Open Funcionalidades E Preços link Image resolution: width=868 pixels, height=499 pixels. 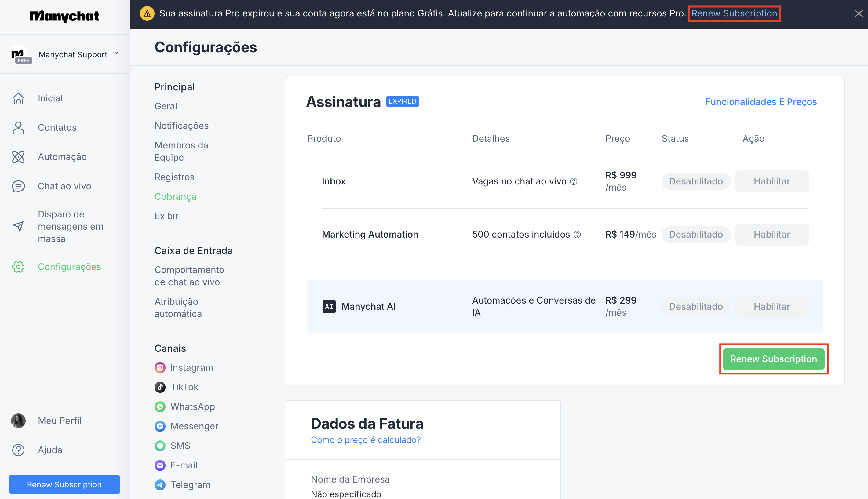tap(761, 102)
